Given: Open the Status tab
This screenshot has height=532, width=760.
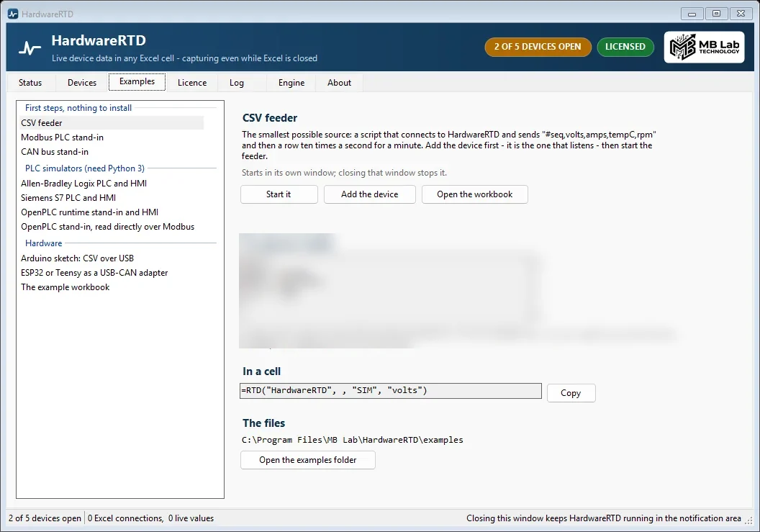Looking at the screenshot, I should click(x=30, y=83).
